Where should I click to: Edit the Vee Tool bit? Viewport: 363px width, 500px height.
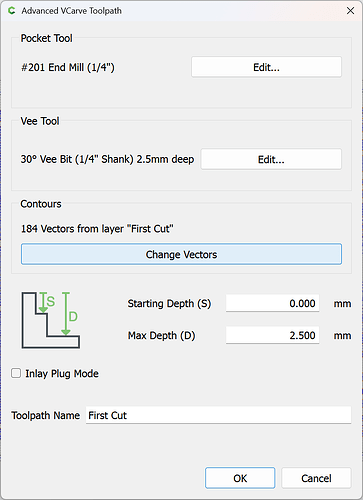(271, 159)
